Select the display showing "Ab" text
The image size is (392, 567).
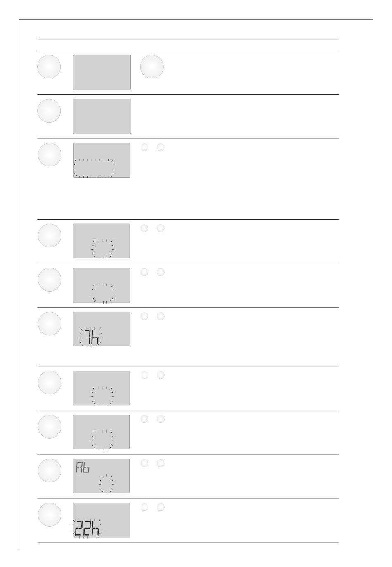(x=102, y=476)
